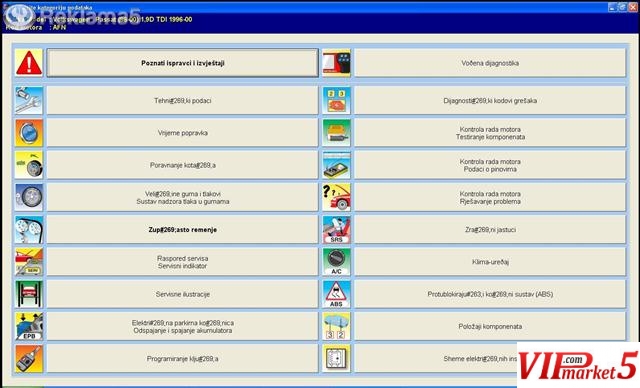This screenshot has height=388, width=640.
Task: Open Tehnički podaci section
Action: (x=182, y=100)
